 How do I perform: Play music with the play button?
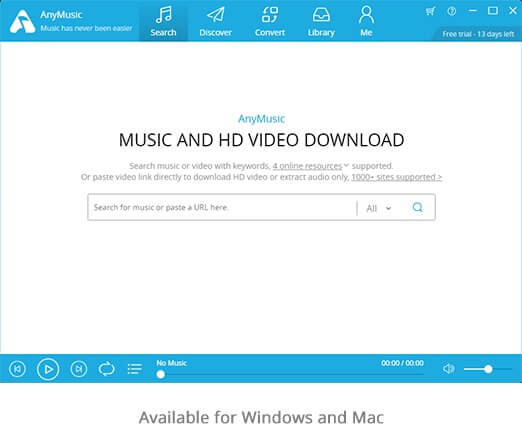coord(48,369)
